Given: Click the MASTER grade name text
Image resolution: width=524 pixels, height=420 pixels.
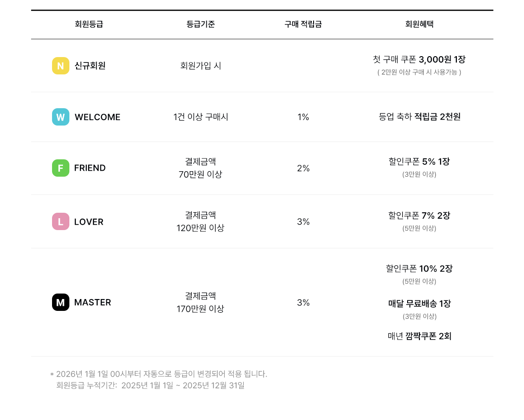Looking at the screenshot, I should coord(93,302).
